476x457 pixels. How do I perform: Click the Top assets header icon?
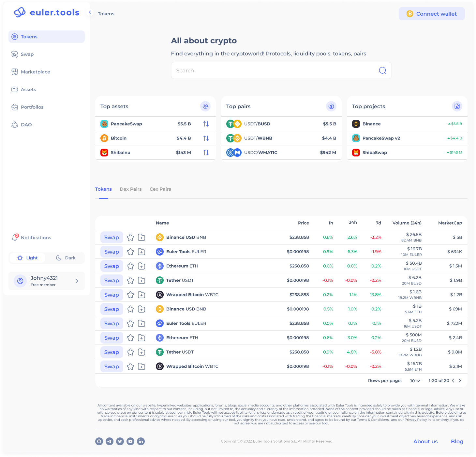(205, 106)
